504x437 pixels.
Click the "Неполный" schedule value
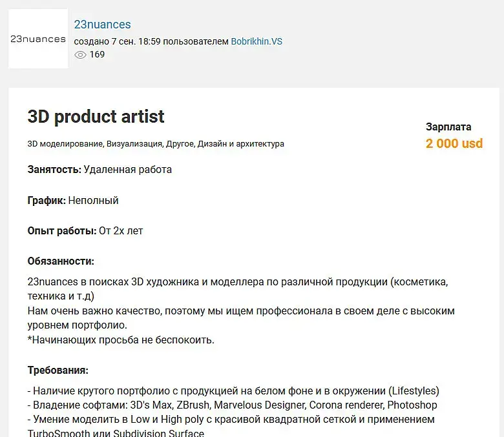coord(93,201)
